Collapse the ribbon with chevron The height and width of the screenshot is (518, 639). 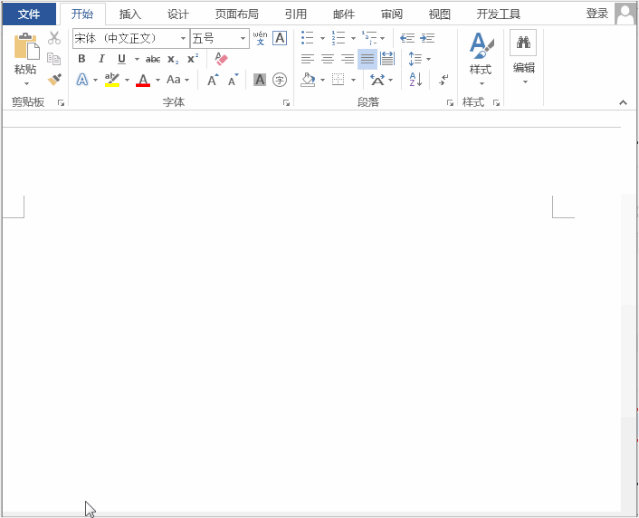[x=623, y=103]
